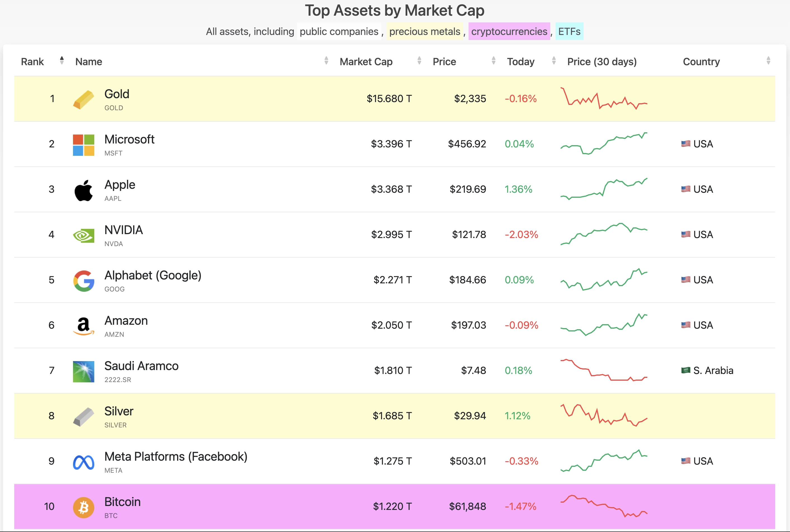Screen dimensions: 790x532
Task: Click the Price (30 days) column header
Action: point(602,62)
